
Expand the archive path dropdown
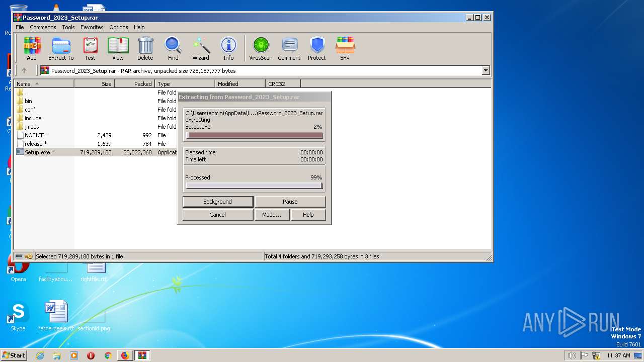coord(486,71)
